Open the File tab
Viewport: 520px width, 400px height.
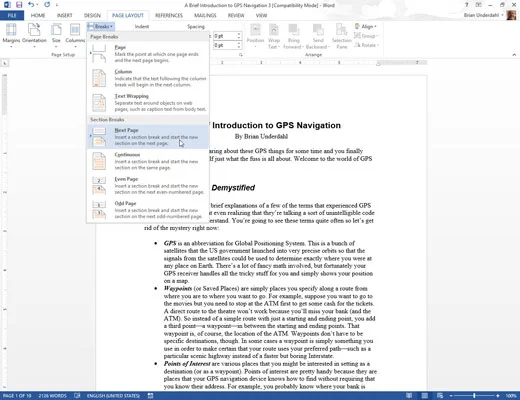pos(12,15)
